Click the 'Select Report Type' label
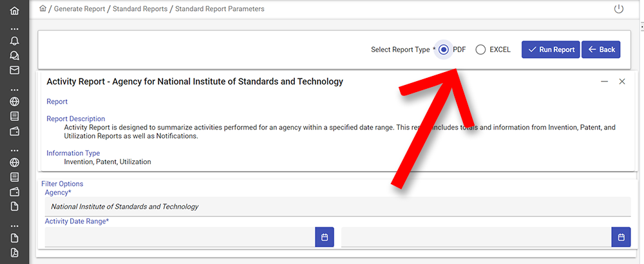The image size is (644, 264). click(x=400, y=50)
